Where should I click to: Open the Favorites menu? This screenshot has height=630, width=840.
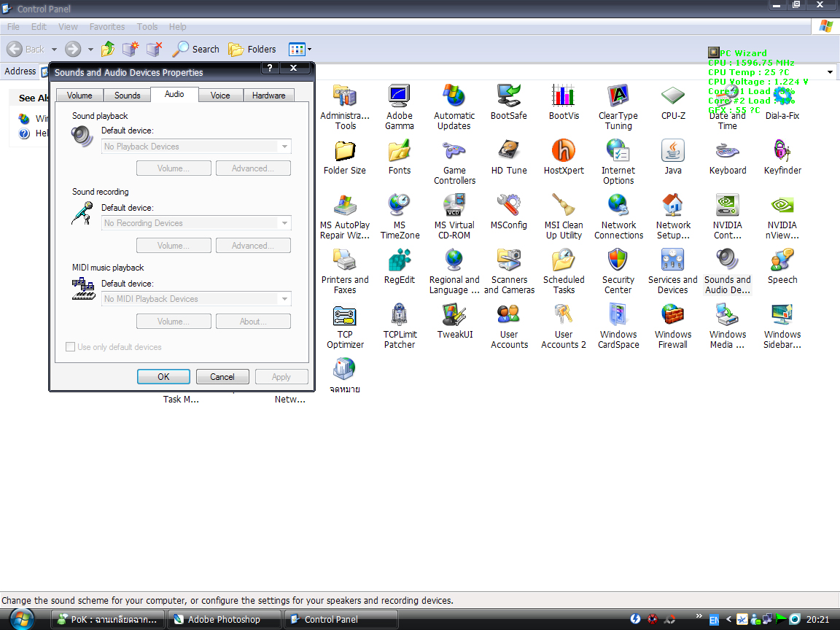[x=107, y=27]
